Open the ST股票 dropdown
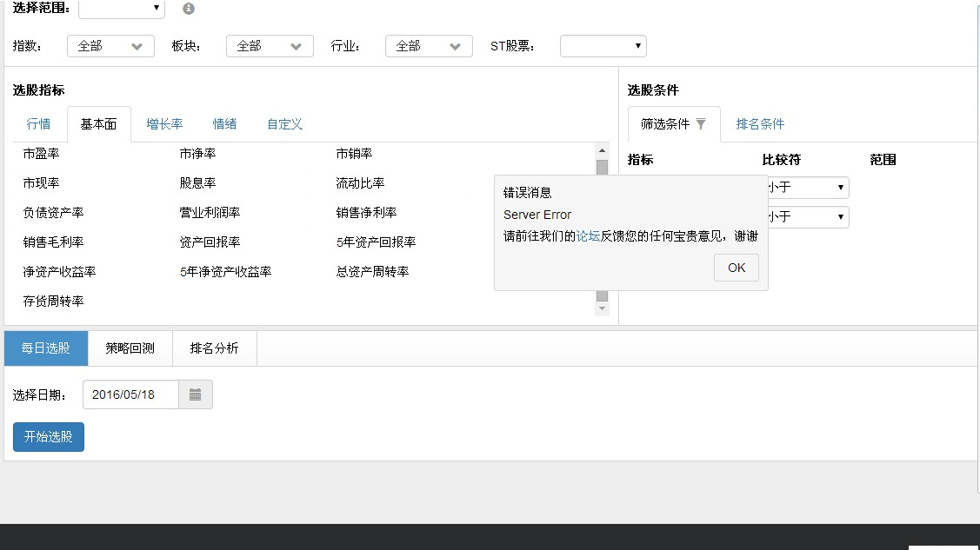Image resolution: width=980 pixels, height=550 pixels. [x=603, y=46]
